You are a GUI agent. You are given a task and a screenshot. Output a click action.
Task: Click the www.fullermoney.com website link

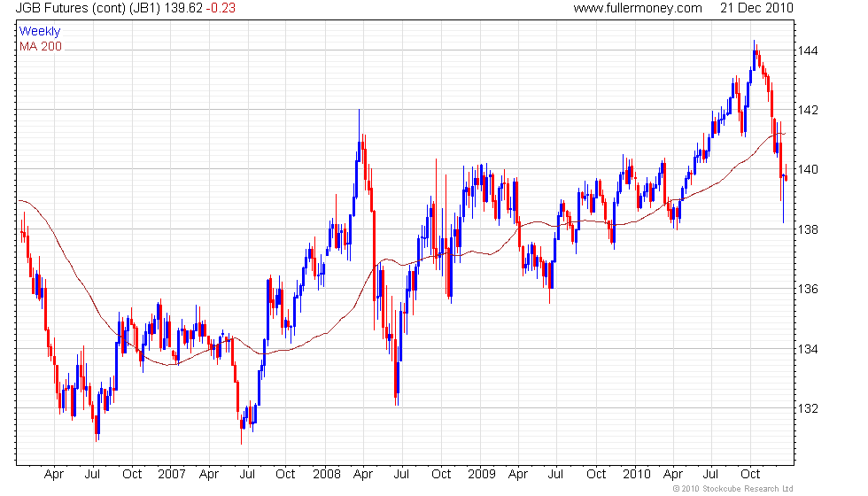pyautogui.click(x=637, y=8)
